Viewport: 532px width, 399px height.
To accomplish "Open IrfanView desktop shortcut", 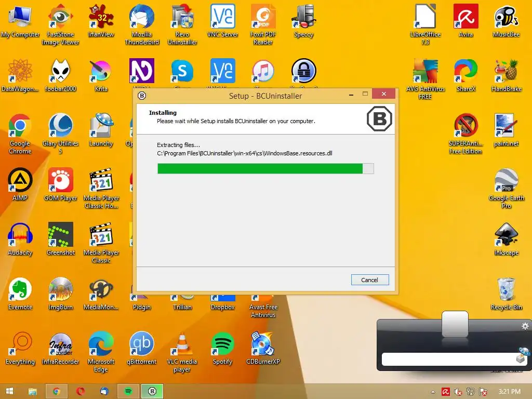I will coord(101,21).
